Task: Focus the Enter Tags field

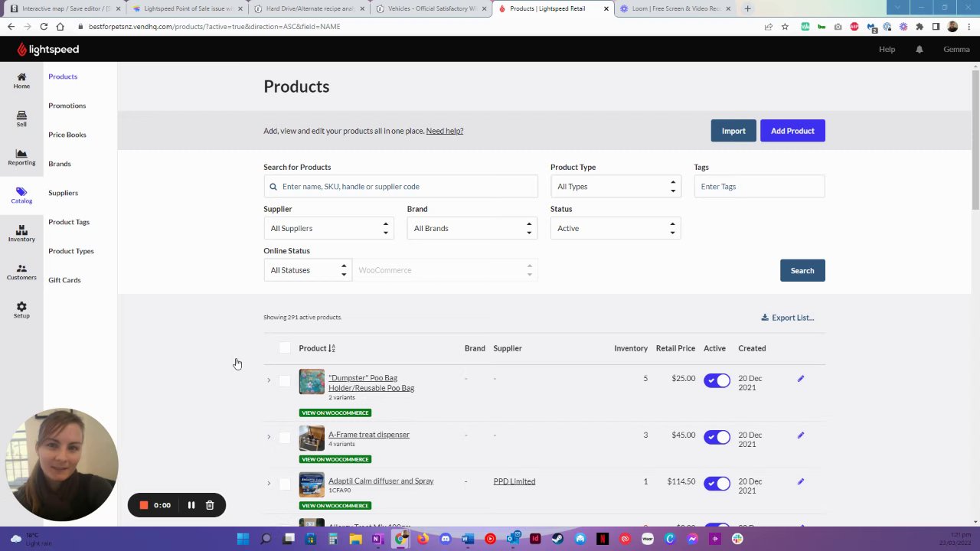Action: [759, 187]
